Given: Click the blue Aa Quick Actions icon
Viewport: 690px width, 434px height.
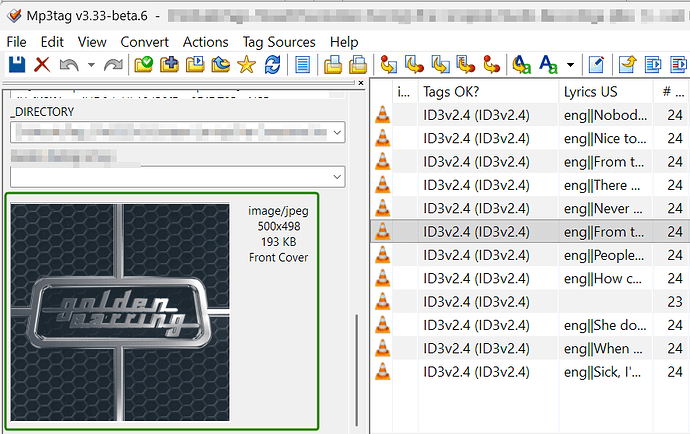Looking at the screenshot, I should (x=548, y=65).
